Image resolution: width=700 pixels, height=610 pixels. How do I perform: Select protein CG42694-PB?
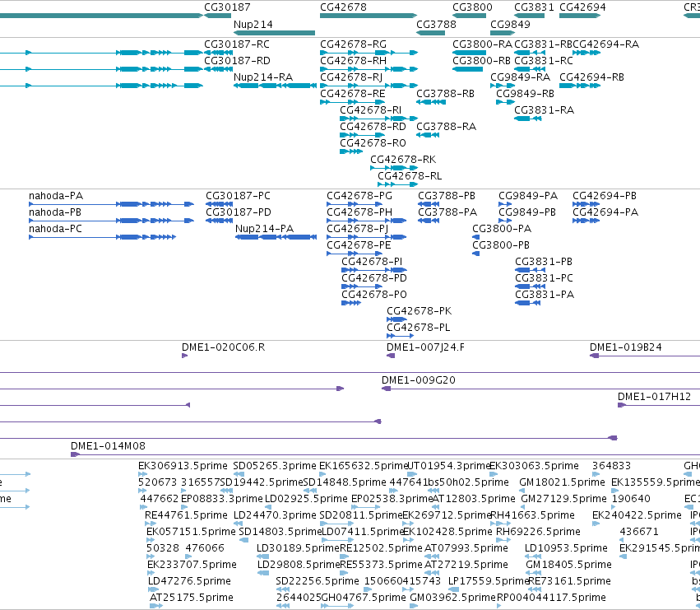[605, 196]
